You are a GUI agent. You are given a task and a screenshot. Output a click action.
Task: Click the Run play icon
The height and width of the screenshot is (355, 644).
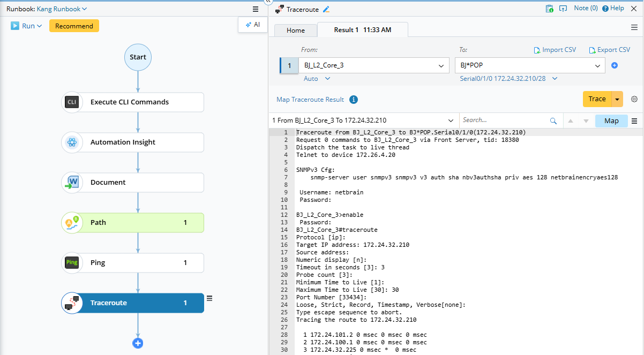pyautogui.click(x=15, y=26)
